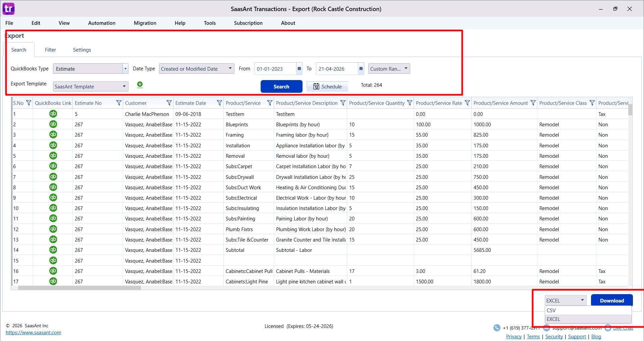This screenshot has width=644, height=341.
Task: Open QuickBooks link for row 1
Action: 53,114
